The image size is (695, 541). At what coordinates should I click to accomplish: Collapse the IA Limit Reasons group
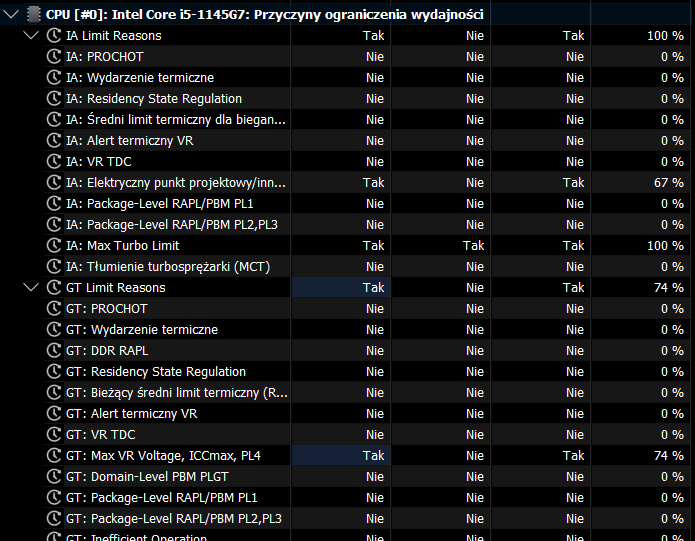[x=31, y=35]
